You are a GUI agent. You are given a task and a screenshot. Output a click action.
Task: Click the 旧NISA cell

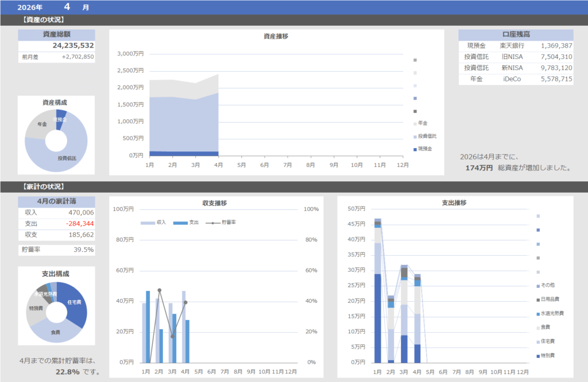coord(512,57)
